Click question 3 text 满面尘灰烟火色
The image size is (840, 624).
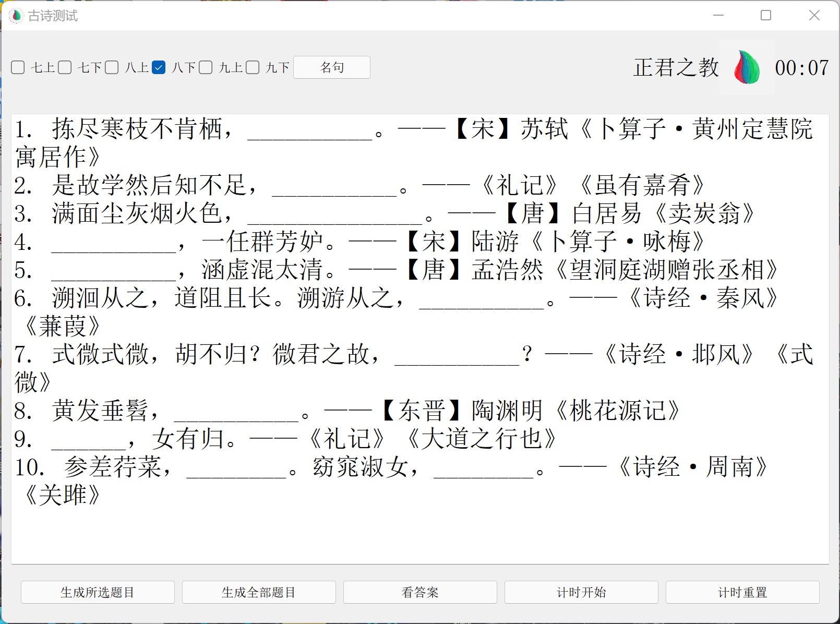pyautogui.click(x=137, y=213)
